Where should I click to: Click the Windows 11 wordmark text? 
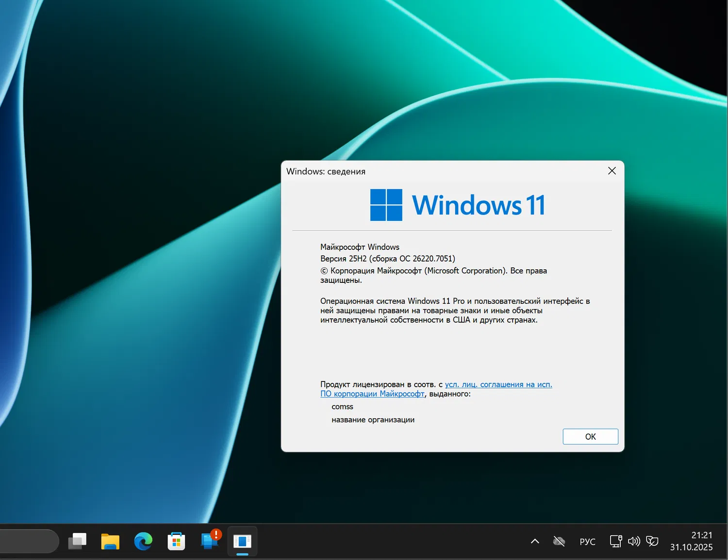478,204
